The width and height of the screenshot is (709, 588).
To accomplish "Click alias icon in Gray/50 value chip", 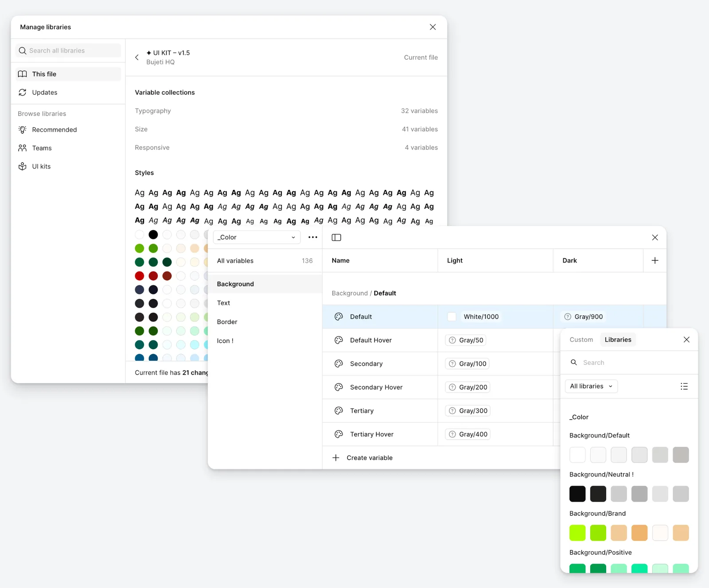I will coord(452,340).
